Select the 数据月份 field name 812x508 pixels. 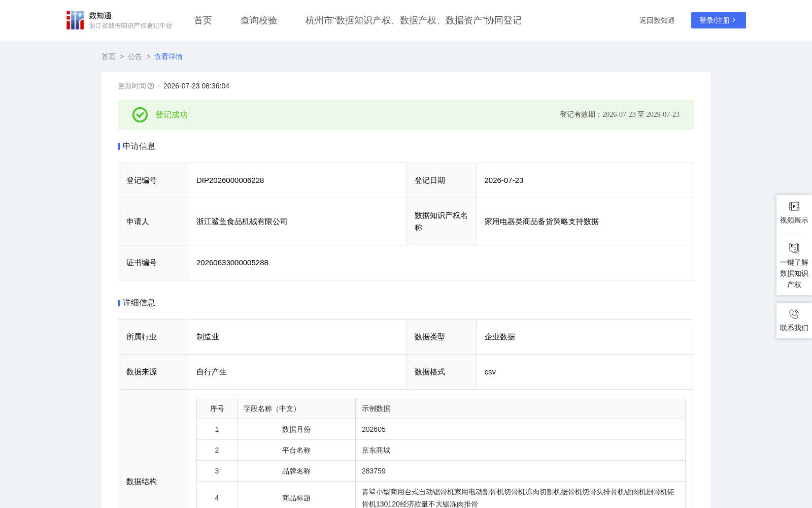pos(296,429)
